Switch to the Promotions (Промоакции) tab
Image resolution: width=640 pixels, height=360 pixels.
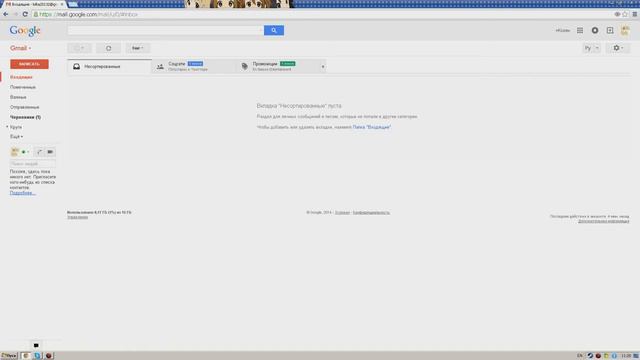(x=278, y=66)
